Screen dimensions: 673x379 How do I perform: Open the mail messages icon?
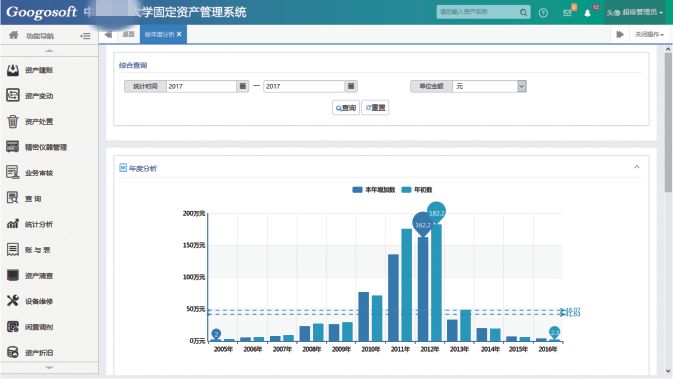pyautogui.click(x=567, y=13)
